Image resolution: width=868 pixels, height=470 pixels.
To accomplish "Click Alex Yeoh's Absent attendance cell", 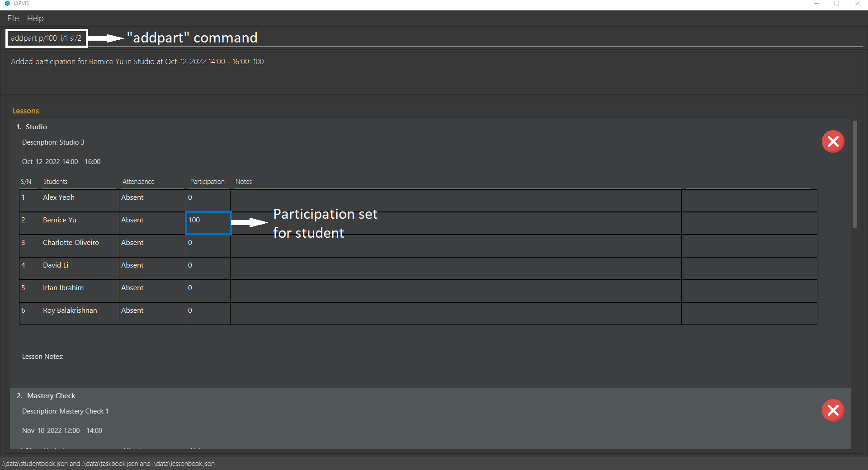I will point(152,201).
